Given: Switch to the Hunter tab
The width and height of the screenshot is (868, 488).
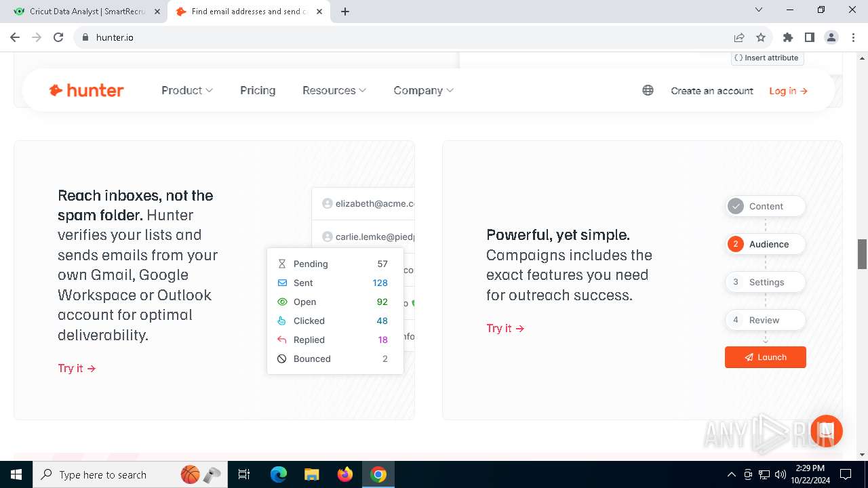Looking at the screenshot, I should tap(250, 12).
